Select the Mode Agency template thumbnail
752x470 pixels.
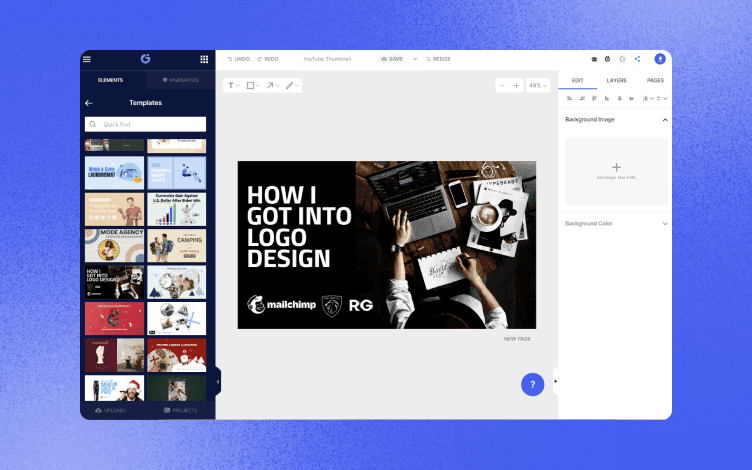point(114,246)
